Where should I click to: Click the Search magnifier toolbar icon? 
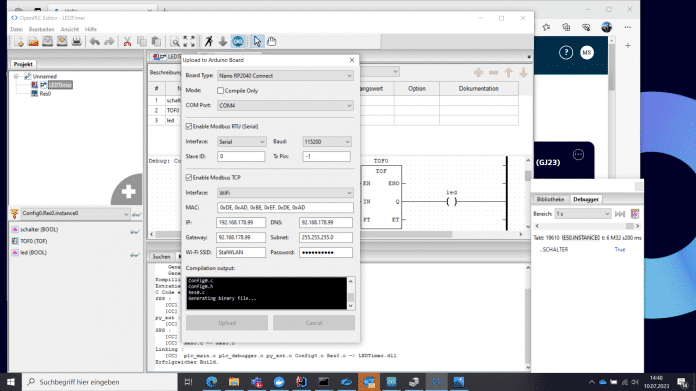point(175,42)
